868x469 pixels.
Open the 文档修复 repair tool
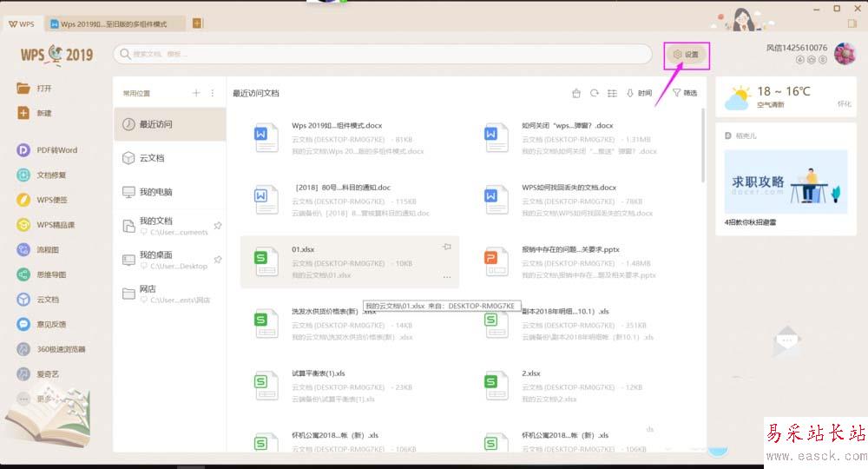point(42,175)
